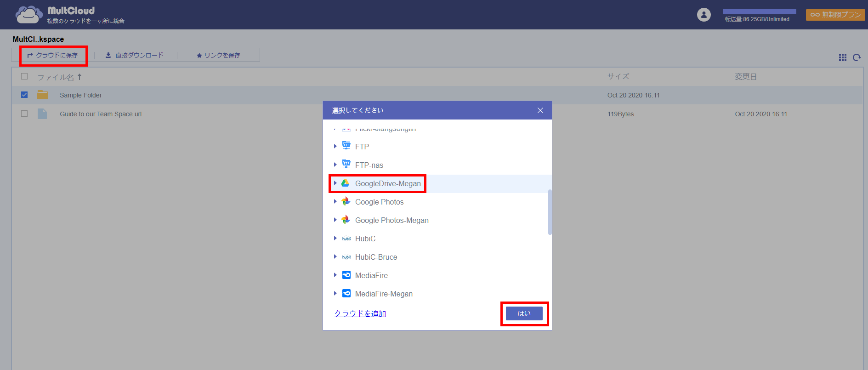Open the user account avatar
The width and height of the screenshot is (868, 370).
tap(703, 15)
